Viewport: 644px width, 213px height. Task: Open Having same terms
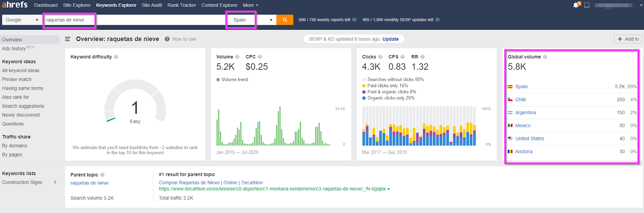23,88
